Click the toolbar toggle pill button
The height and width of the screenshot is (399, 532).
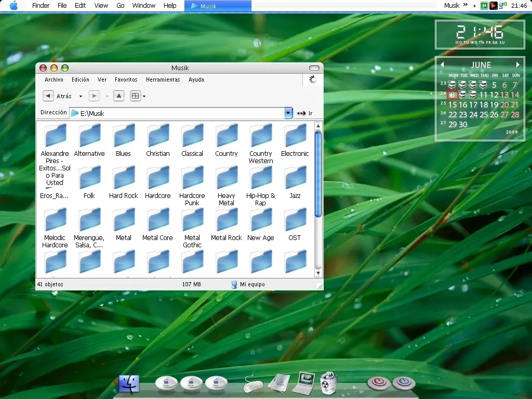click(x=314, y=68)
